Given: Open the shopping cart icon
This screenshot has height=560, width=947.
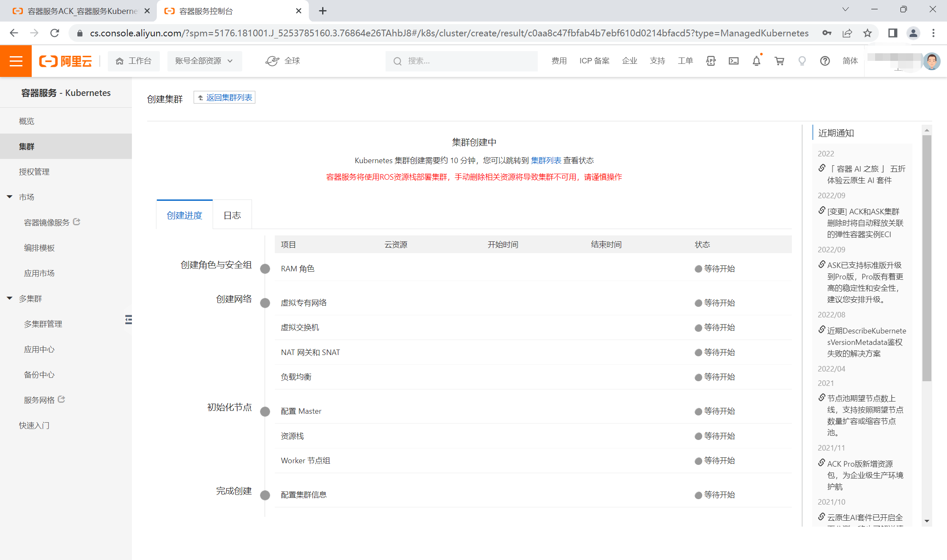Looking at the screenshot, I should pyautogui.click(x=779, y=61).
